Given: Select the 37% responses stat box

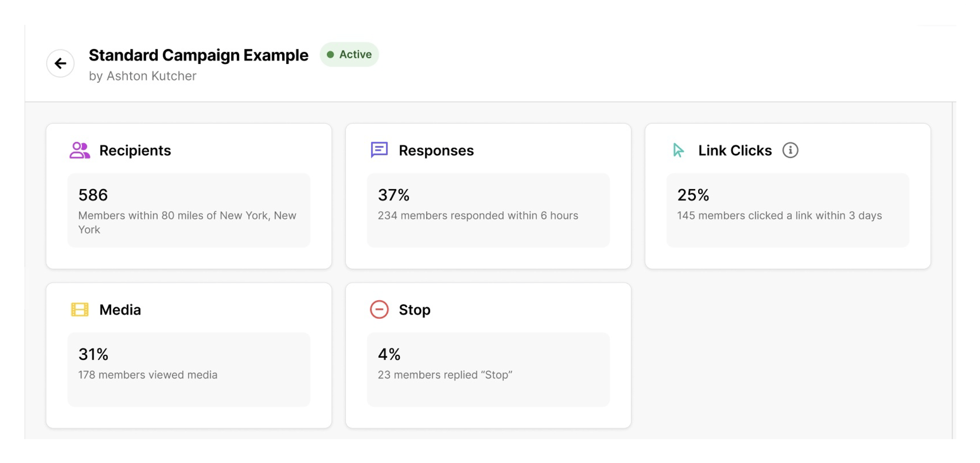Looking at the screenshot, I should (488, 210).
